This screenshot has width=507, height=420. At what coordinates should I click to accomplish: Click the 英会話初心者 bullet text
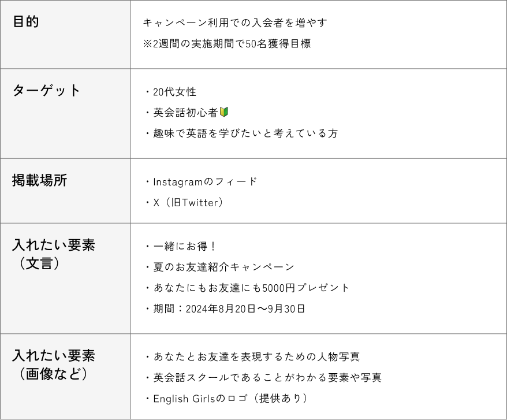pos(185,113)
